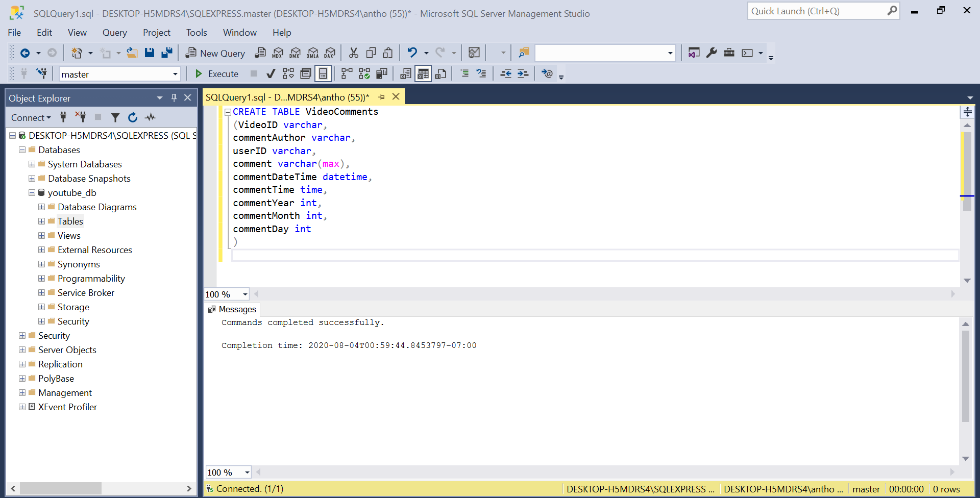Image resolution: width=980 pixels, height=498 pixels.
Task: Click the Undo arrow icon
Action: click(x=412, y=53)
